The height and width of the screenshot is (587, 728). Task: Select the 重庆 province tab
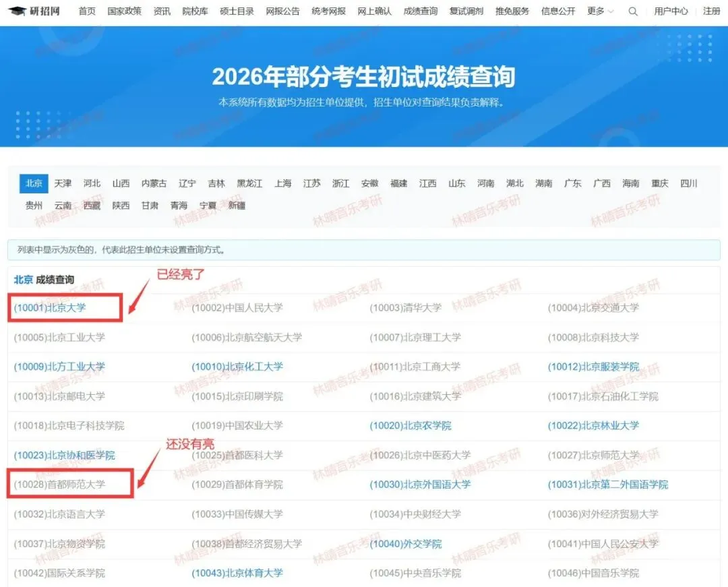[x=660, y=183]
